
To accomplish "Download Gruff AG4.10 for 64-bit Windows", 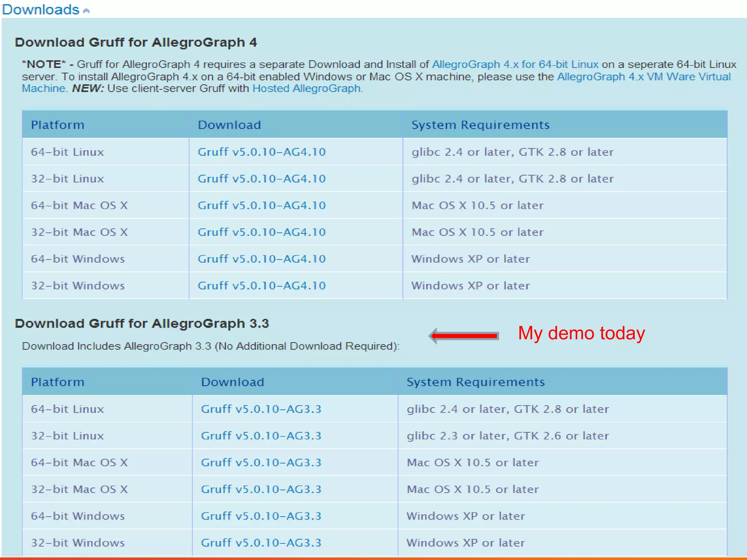I will tap(262, 259).
